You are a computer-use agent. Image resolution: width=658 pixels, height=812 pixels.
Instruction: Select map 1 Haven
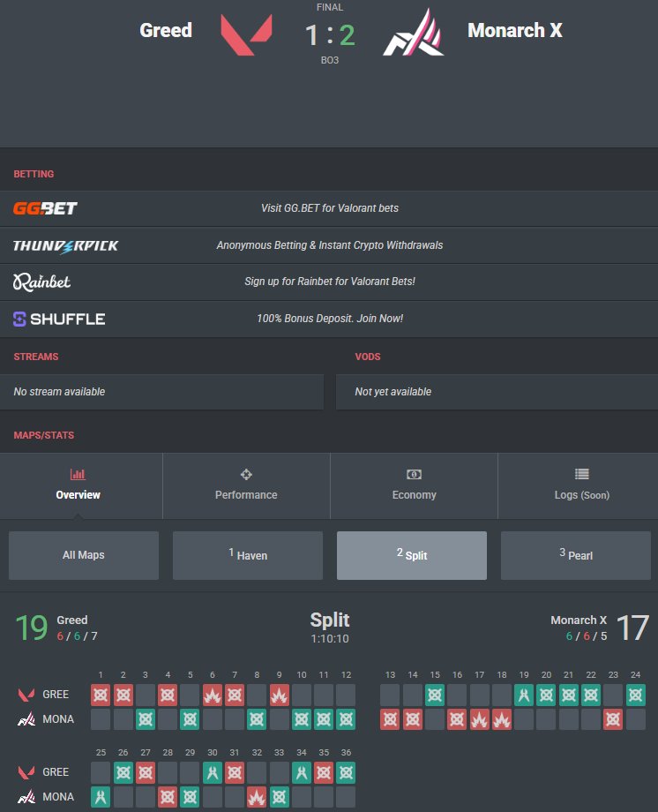[248, 555]
